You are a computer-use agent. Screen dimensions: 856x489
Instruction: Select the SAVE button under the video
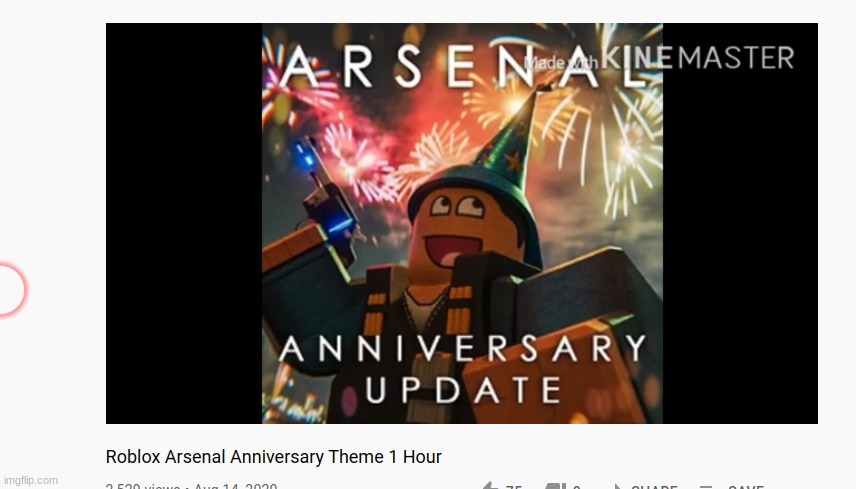tap(746, 486)
